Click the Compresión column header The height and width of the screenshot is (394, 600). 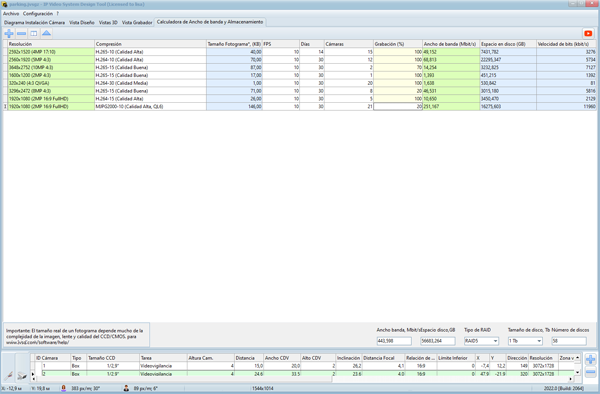click(x=150, y=44)
